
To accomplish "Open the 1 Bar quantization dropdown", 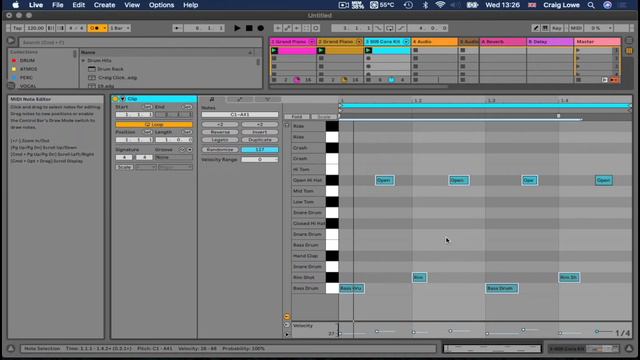I will (120, 28).
